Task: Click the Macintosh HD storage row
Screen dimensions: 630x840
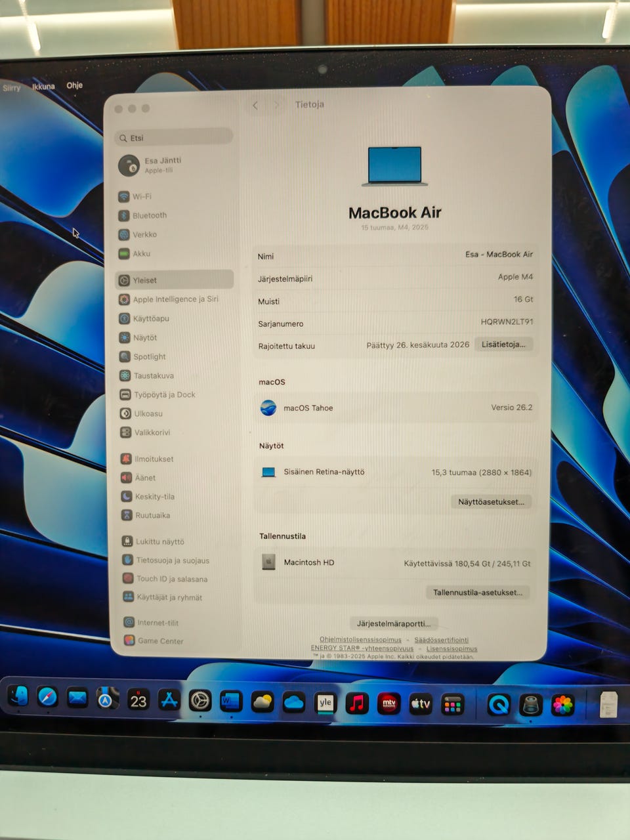Action: click(x=395, y=562)
